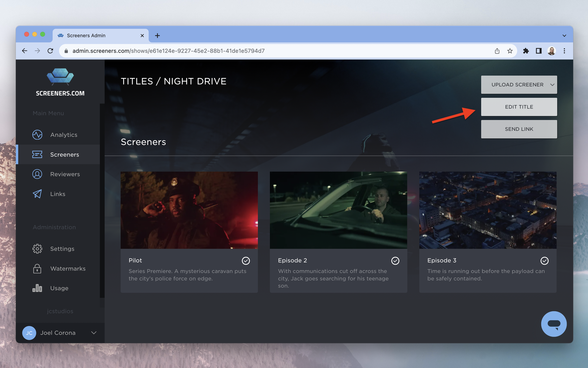Viewport: 588px width, 368px height.
Task: Click the Send Link button
Action: coord(519,129)
